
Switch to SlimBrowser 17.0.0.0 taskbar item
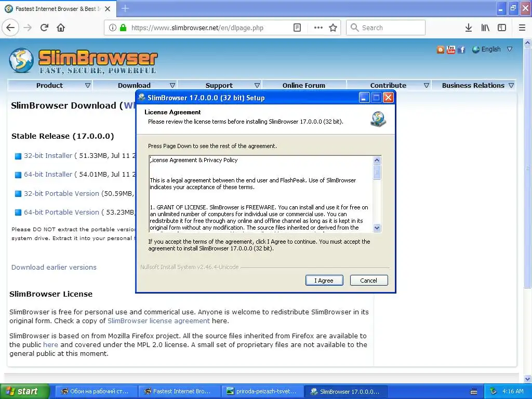click(345, 391)
